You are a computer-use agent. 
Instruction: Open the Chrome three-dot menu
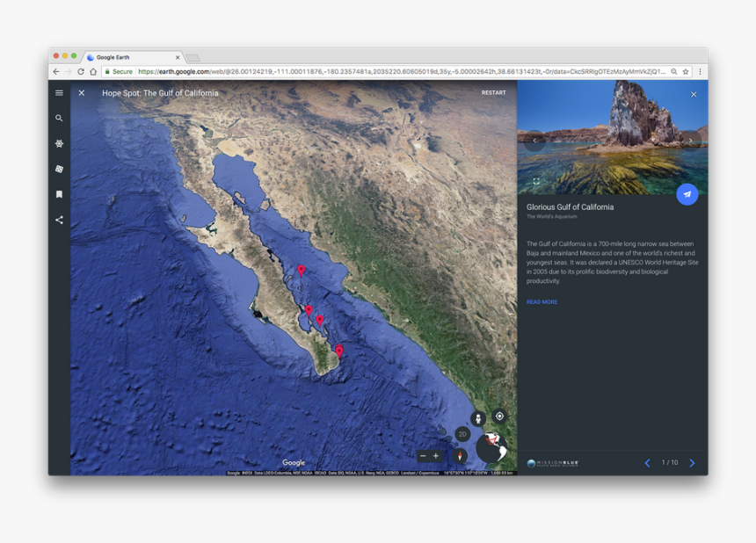click(x=700, y=71)
